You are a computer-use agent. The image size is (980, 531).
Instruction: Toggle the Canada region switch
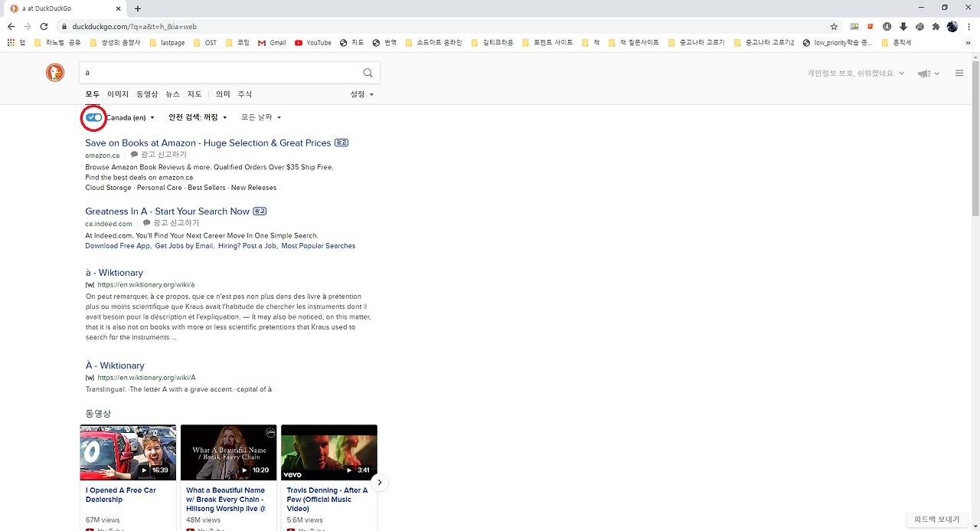click(93, 117)
